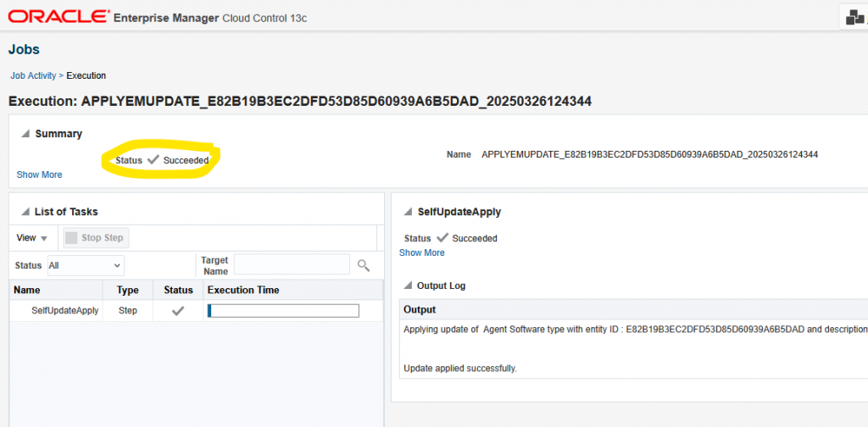The height and width of the screenshot is (427, 868).
Task: Click the Execution Time progress bar
Action: pos(283,311)
